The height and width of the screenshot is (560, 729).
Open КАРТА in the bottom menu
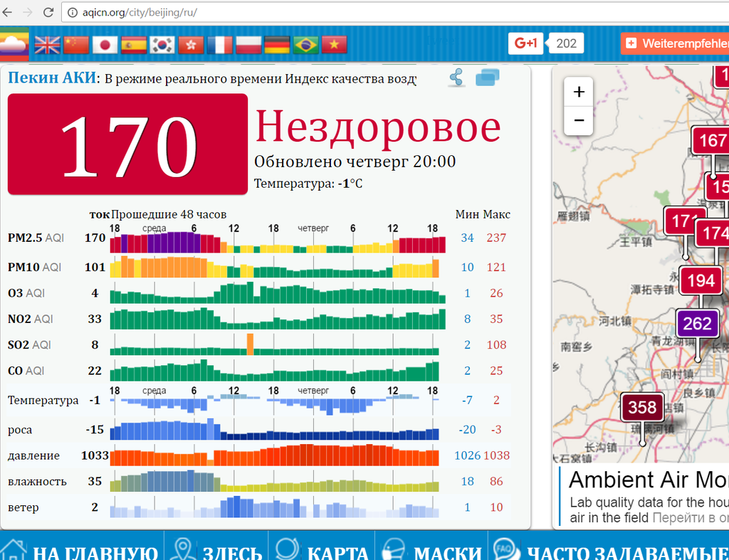click(x=338, y=553)
